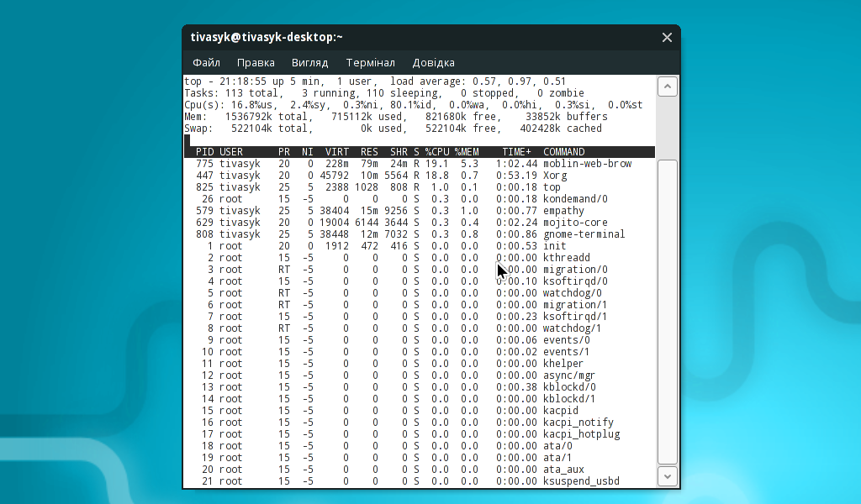Click the kacpi_notify process row
The height and width of the screenshot is (504, 861).
420,423
